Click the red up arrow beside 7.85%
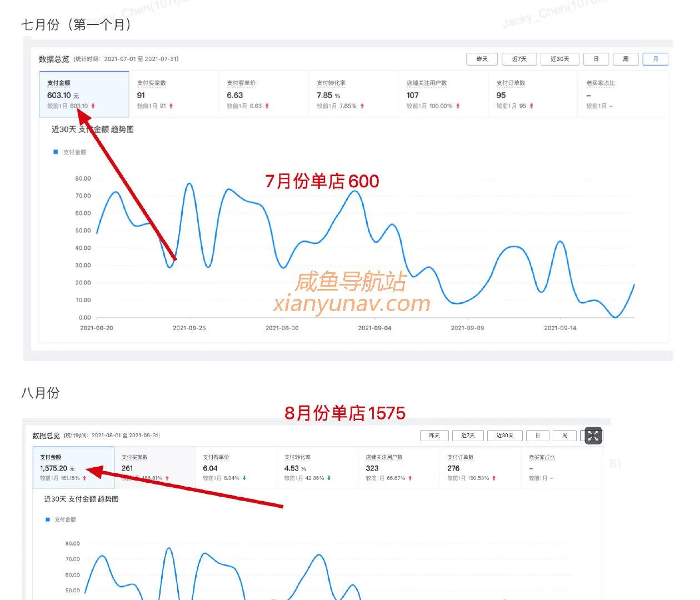Image resolution: width=700 pixels, height=600 pixels. point(362,106)
